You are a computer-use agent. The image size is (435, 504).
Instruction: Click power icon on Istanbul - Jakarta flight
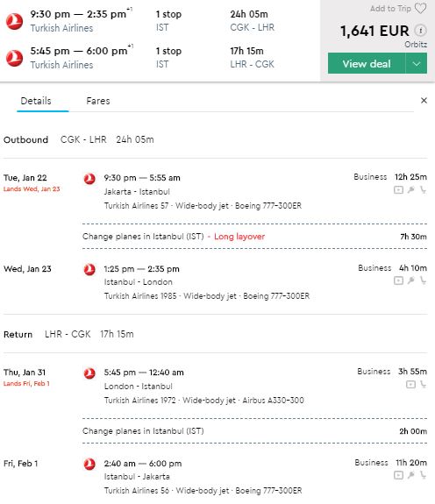[411, 475]
